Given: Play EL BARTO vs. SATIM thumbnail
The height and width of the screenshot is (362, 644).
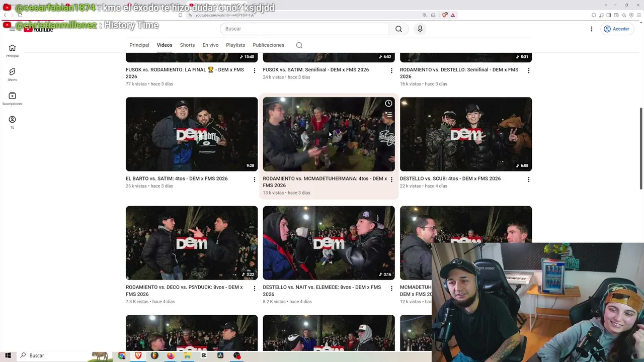Looking at the screenshot, I should click(192, 134).
